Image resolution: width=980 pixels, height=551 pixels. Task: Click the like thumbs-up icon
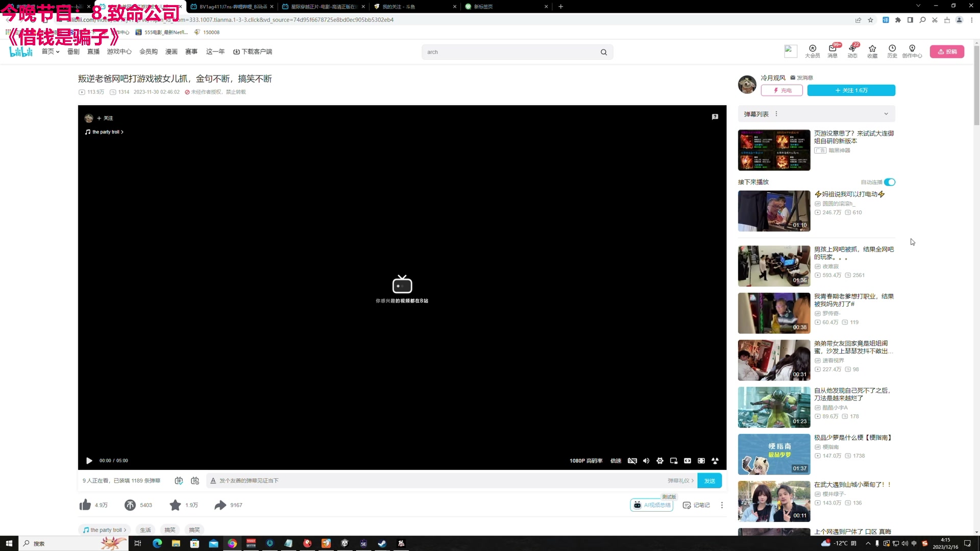(85, 505)
